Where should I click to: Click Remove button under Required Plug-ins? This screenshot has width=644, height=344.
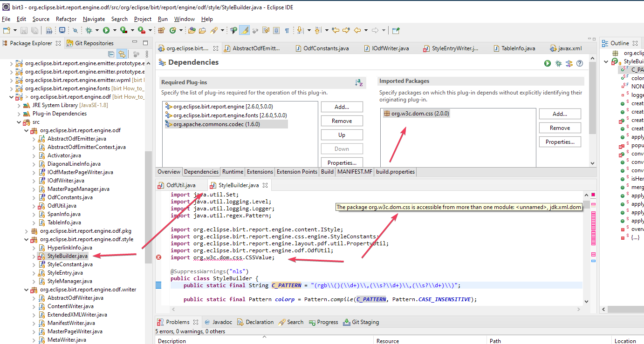[x=342, y=121]
